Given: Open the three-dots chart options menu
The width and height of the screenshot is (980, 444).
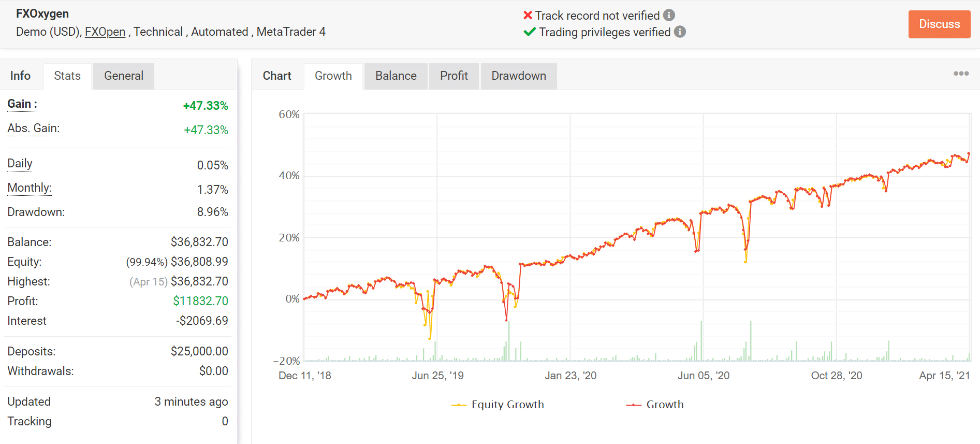Looking at the screenshot, I should [961, 74].
